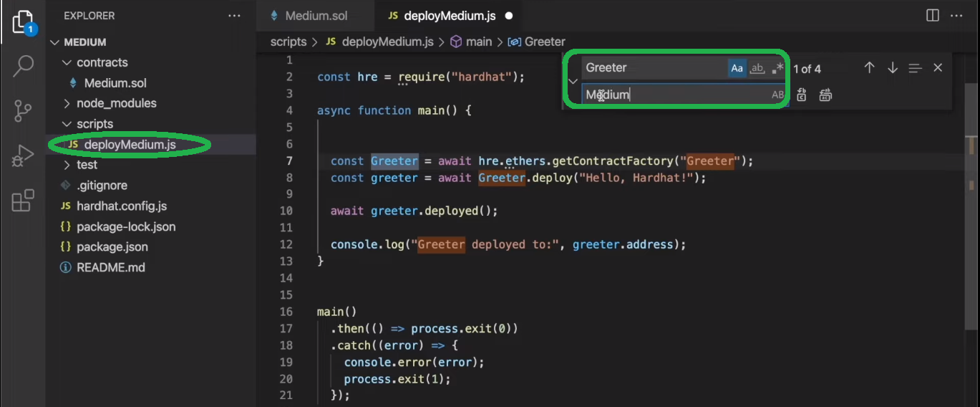Collapse the replace row with the chevron

573,81
